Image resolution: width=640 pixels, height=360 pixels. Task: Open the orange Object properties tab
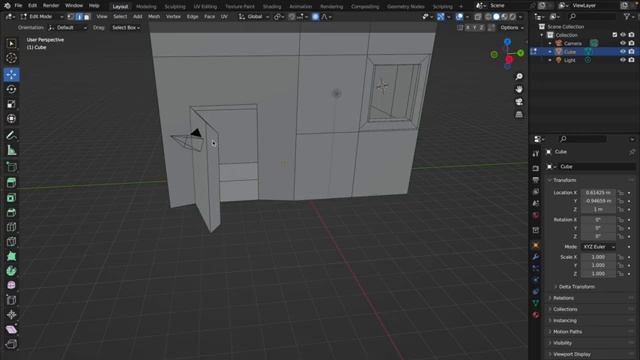536,245
